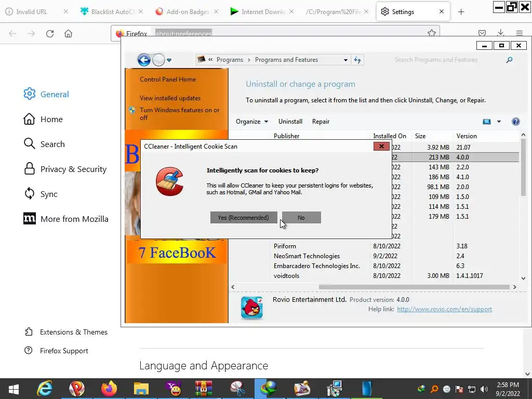Expand the view options dropdown arrow
This screenshot has height=399, width=532.
(x=499, y=122)
